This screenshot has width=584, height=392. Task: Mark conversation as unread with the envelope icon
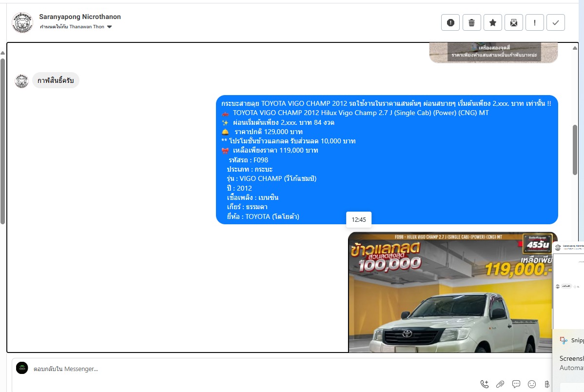click(514, 23)
